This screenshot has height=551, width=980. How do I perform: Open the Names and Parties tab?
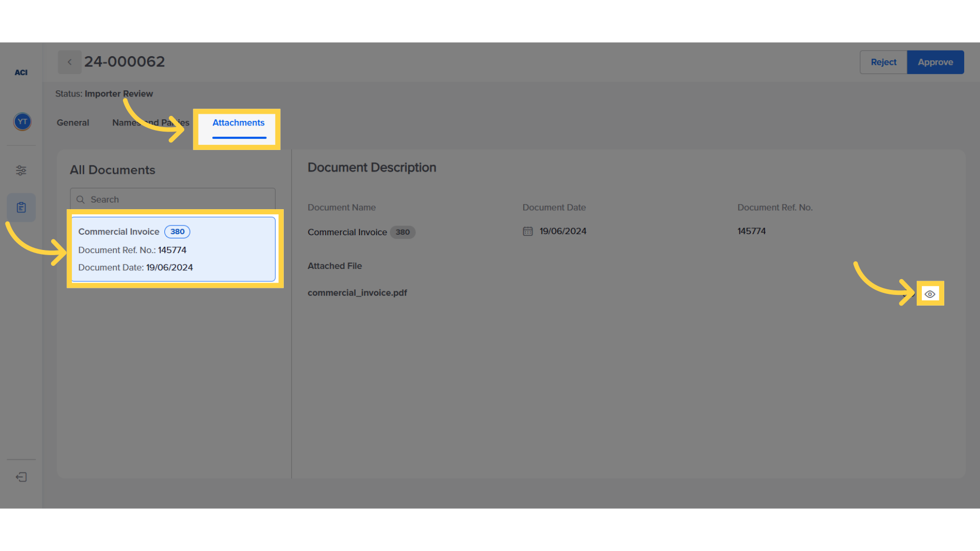151,123
